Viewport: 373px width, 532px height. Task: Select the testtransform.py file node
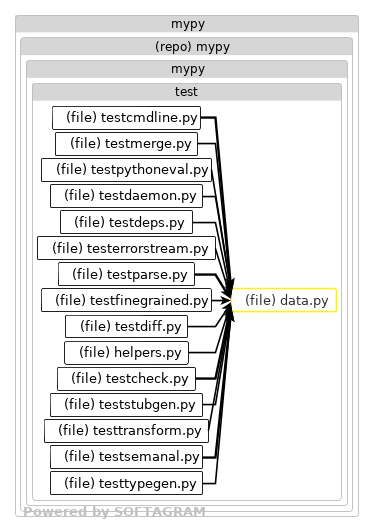(126, 431)
